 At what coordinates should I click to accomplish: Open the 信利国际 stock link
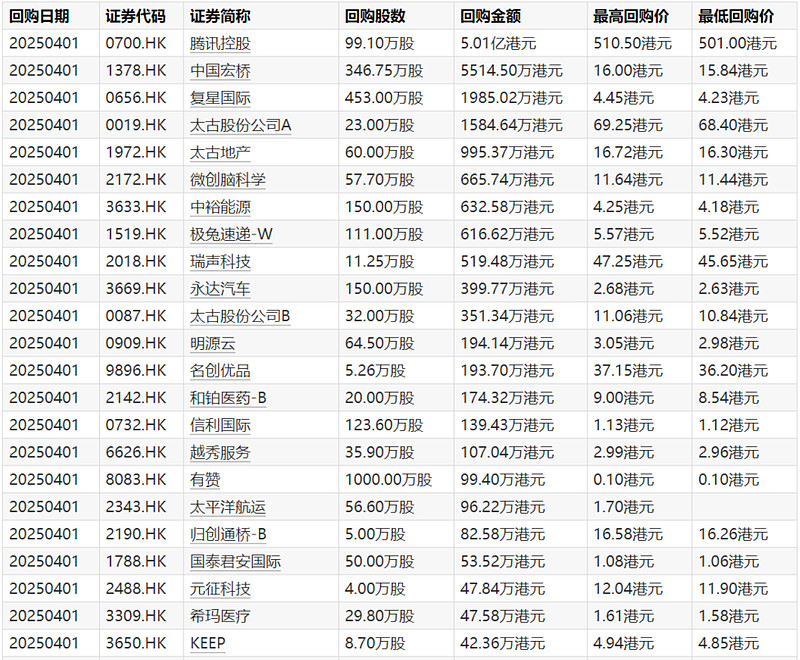(220, 425)
